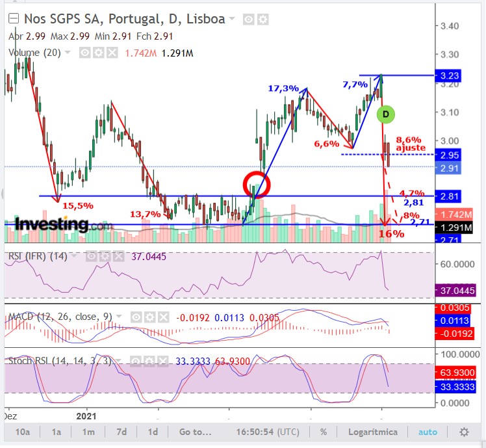486x448 pixels.
Task: Click the 2021 date label on time axis
Action: (86, 416)
